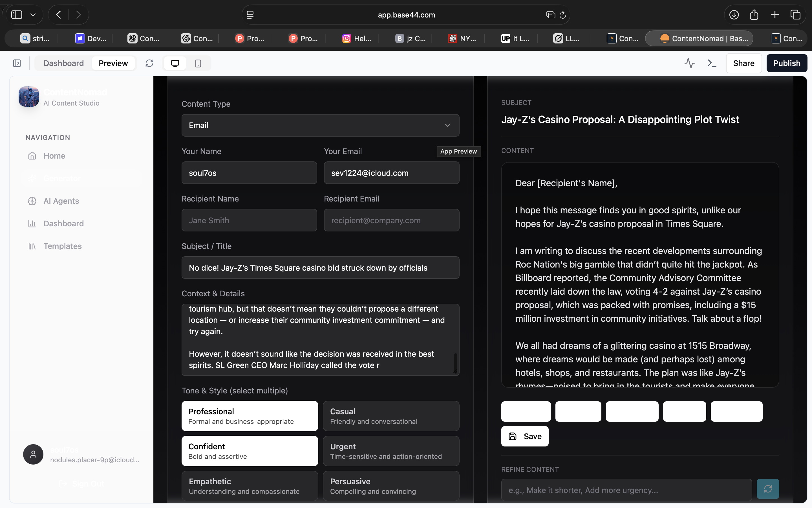This screenshot has height=508, width=812.
Task: Deselect the Professional tone option
Action: (250, 416)
